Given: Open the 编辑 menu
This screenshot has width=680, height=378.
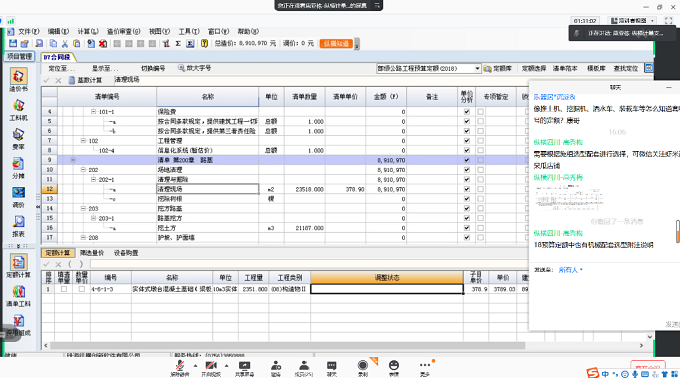Looking at the screenshot, I should [58, 32].
